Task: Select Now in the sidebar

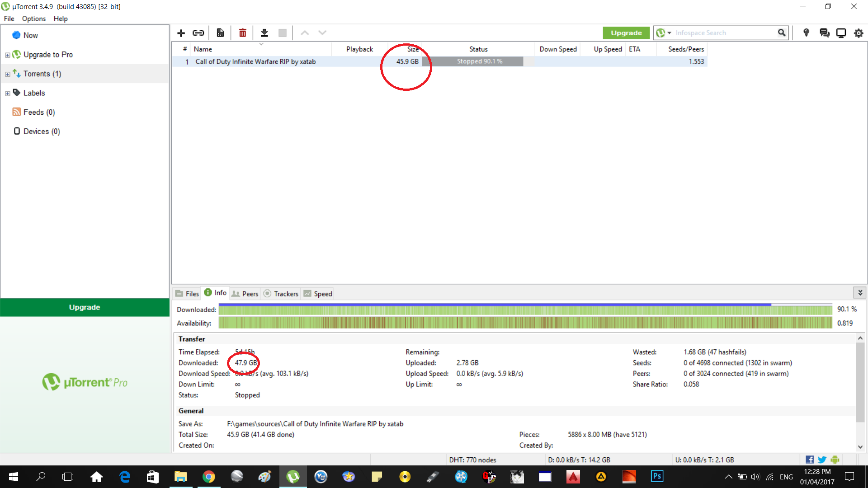Action: point(30,35)
